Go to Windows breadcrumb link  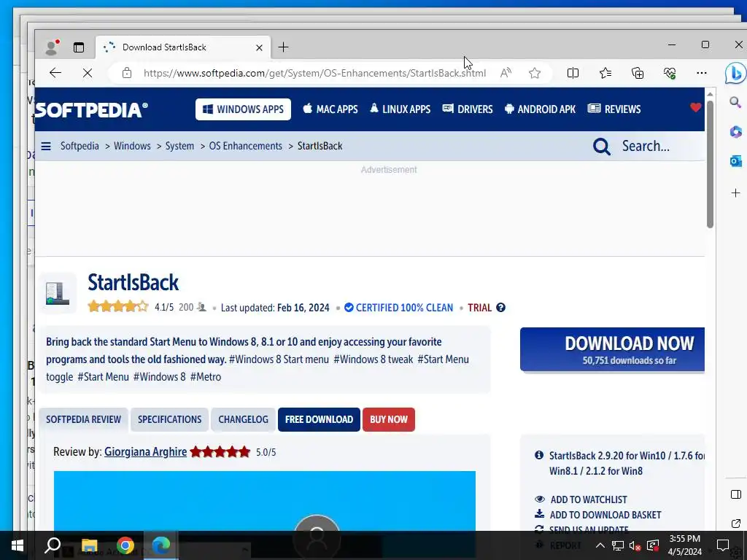(x=132, y=146)
